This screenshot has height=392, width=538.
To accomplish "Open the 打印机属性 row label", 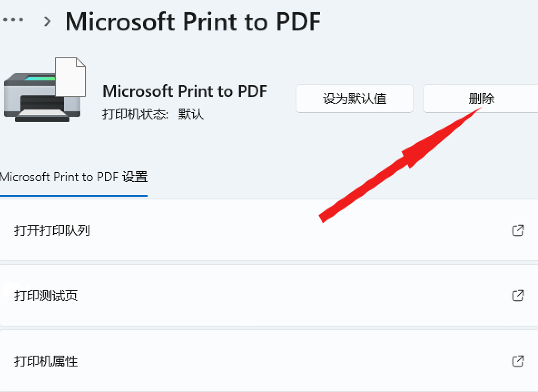I will [46, 361].
